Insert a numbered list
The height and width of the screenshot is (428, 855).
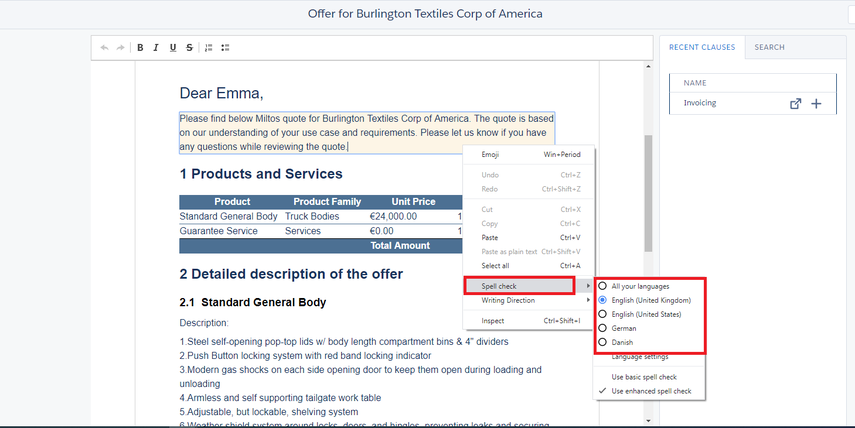point(208,47)
